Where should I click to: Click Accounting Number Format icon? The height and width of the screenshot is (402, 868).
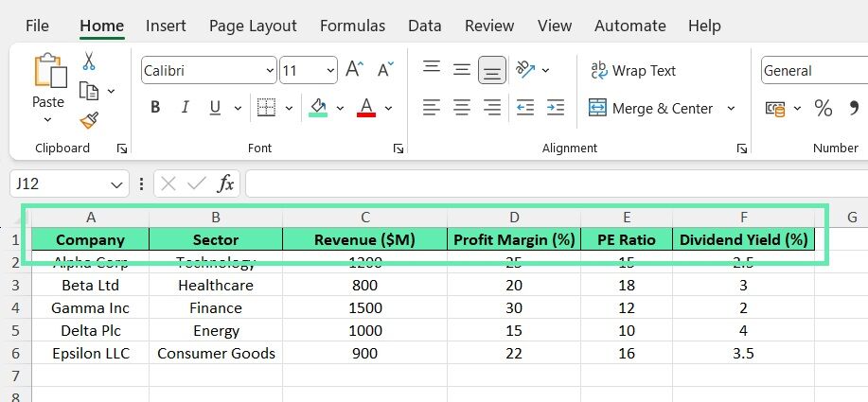(x=775, y=109)
